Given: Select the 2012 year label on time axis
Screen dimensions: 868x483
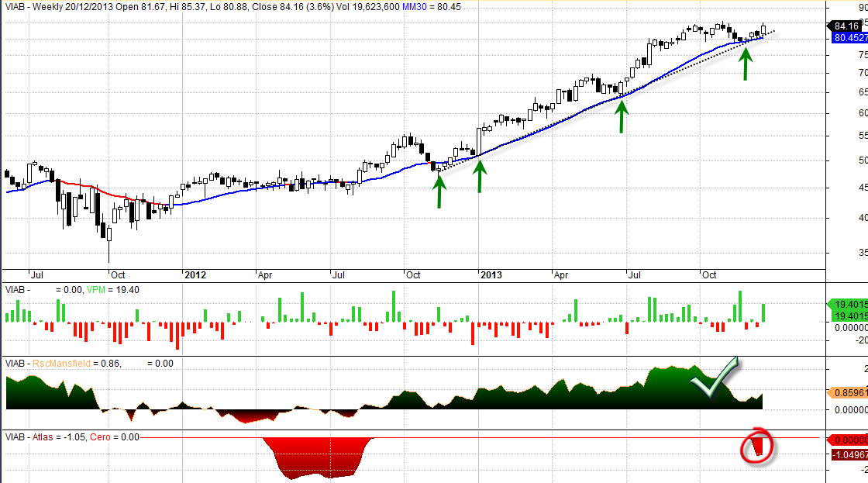Looking at the screenshot, I should click(x=195, y=274).
